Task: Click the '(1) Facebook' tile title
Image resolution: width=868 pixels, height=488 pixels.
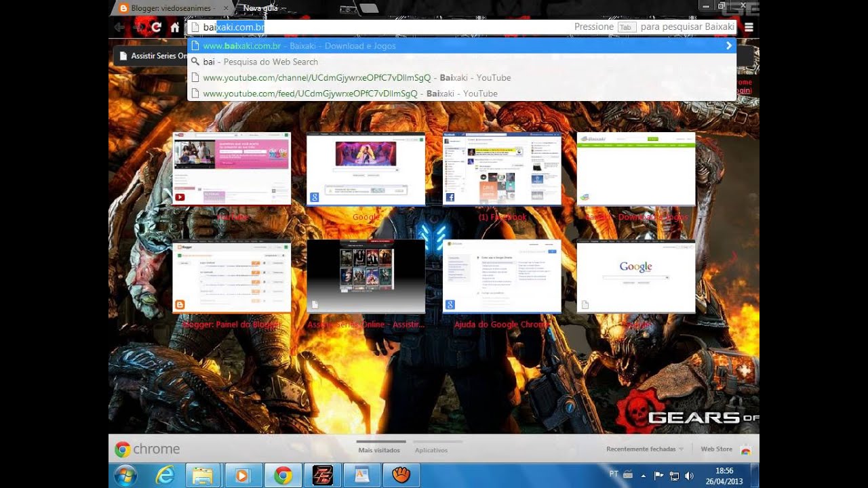Action: point(502,217)
